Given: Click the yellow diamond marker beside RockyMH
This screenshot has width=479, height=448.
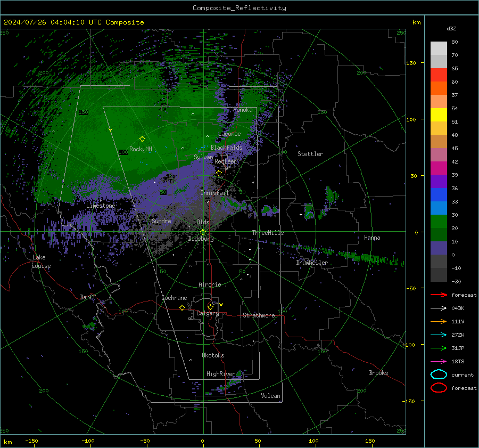Looking at the screenshot, I should click(x=142, y=139).
